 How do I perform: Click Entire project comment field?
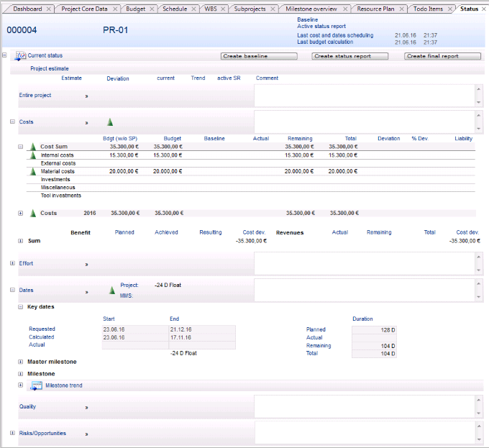click(x=365, y=96)
